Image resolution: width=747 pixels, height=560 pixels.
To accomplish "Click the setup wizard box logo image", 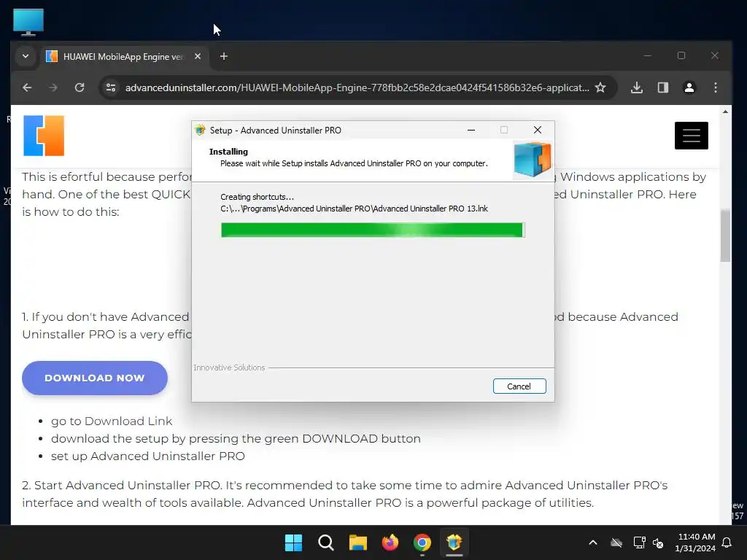I will click(532, 160).
